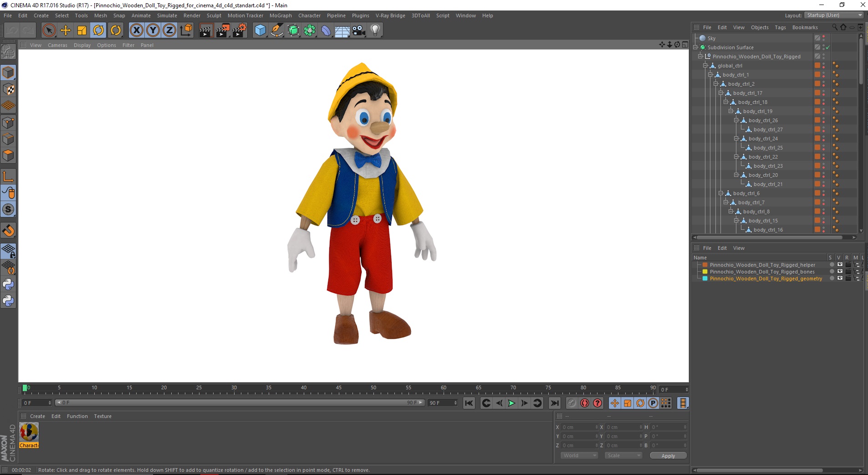Add a light object
The width and height of the screenshot is (868, 475).
click(x=375, y=31)
